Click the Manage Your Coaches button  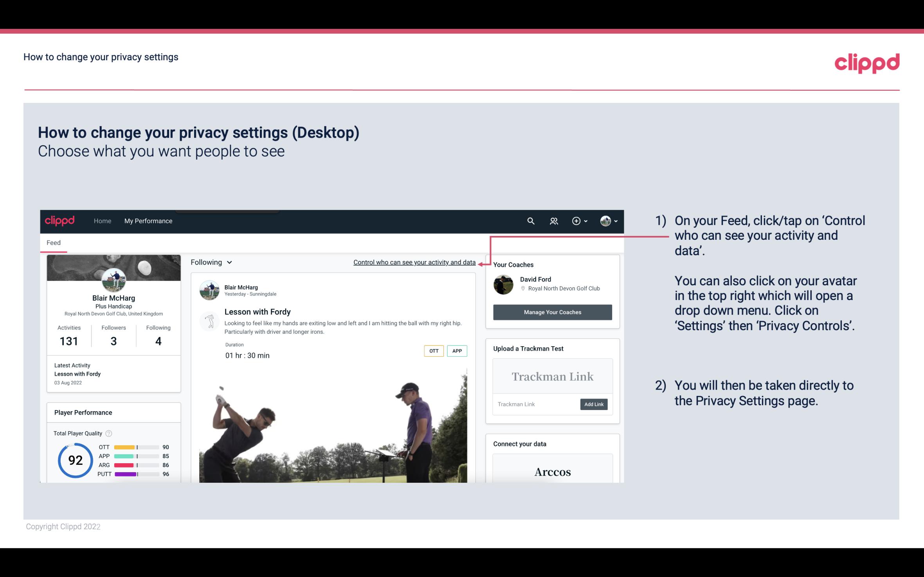[552, 312]
